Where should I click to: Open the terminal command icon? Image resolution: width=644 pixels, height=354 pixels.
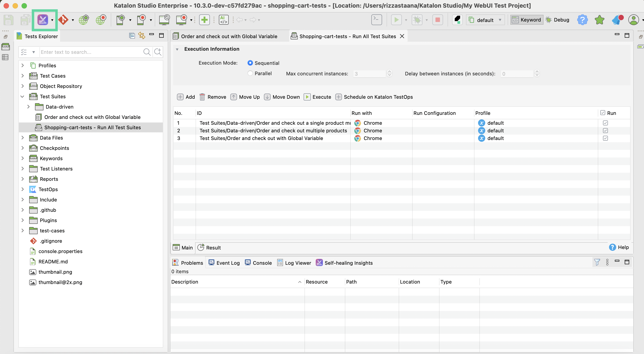(376, 20)
